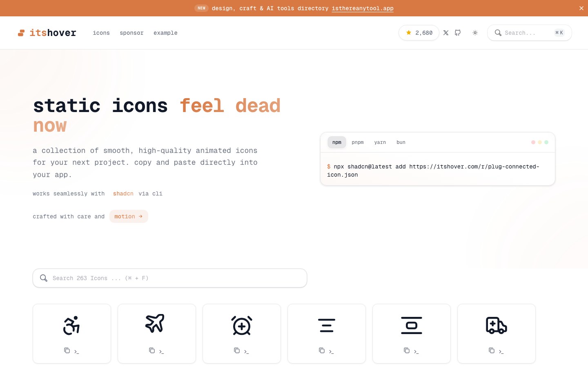Click the accessibility wheelchair icon
This screenshot has width=588, height=368.
71,325
